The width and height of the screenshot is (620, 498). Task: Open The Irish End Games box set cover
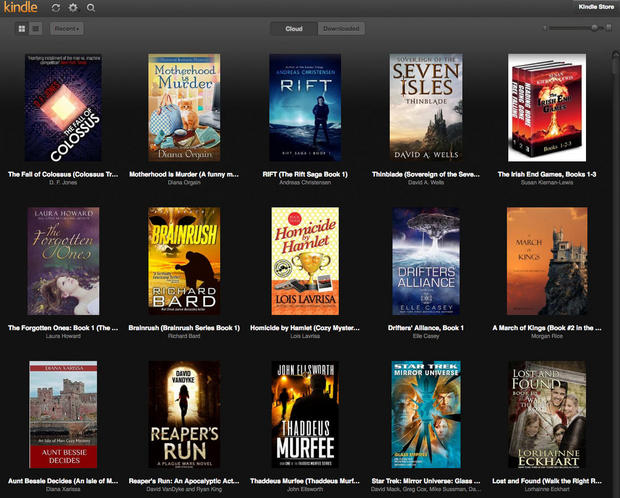(x=547, y=108)
